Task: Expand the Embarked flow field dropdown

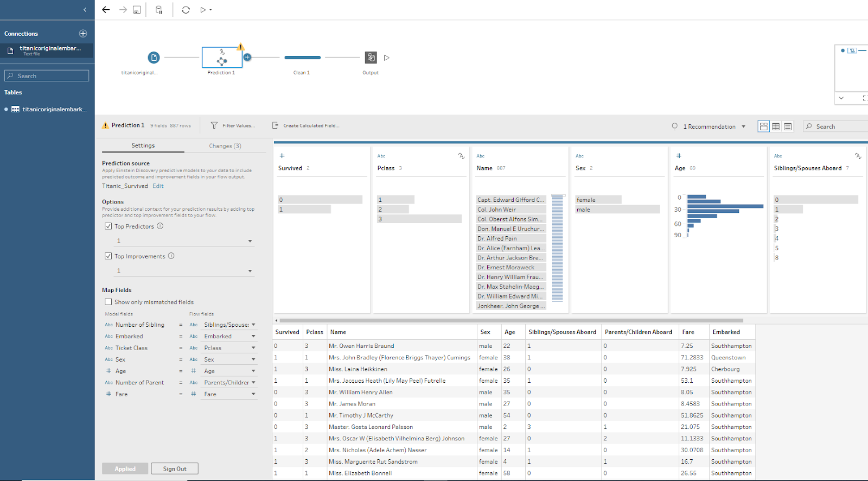Action: point(253,337)
